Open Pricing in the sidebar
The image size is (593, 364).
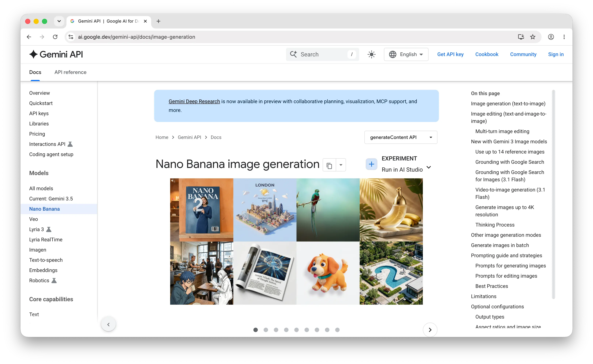point(37,134)
